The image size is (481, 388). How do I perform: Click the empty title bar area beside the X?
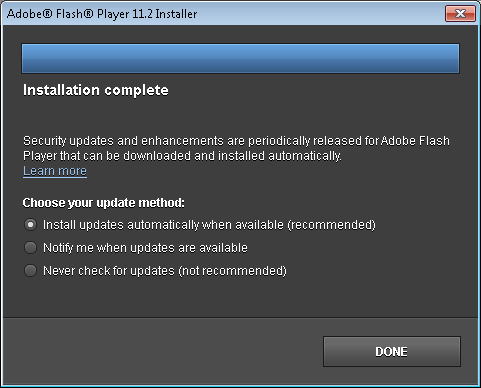(320, 14)
